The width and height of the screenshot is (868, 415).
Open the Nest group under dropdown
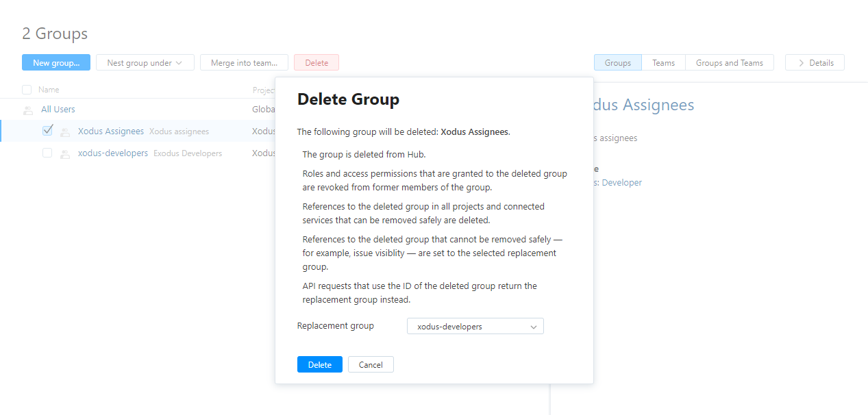tap(145, 62)
